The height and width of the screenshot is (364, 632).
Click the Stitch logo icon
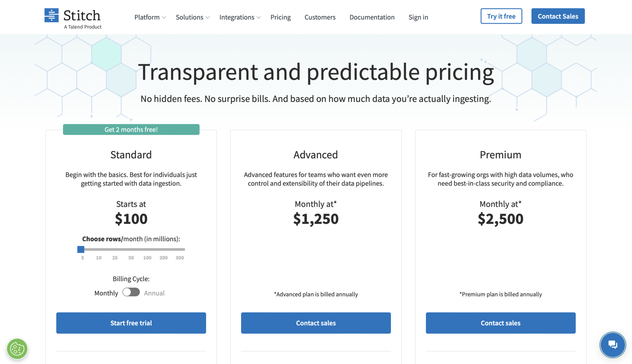click(x=52, y=14)
